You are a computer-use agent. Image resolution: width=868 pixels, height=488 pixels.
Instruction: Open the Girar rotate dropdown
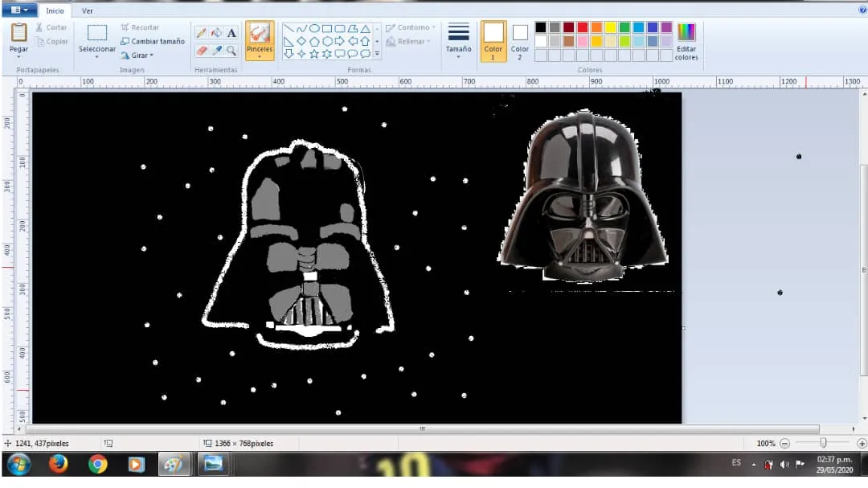pyautogui.click(x=137, y=55)
